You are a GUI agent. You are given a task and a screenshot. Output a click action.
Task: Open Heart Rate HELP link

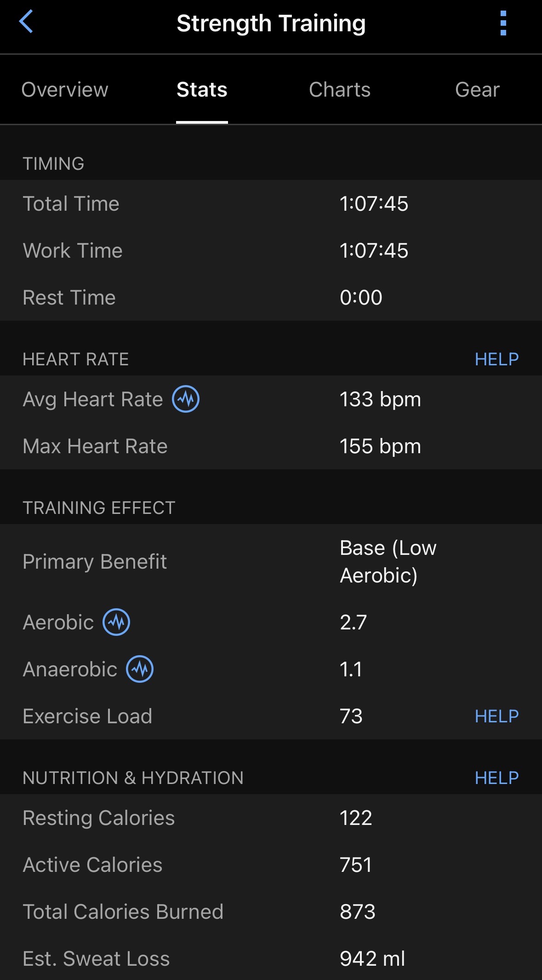pyautogui.click(x=496, y=359)
